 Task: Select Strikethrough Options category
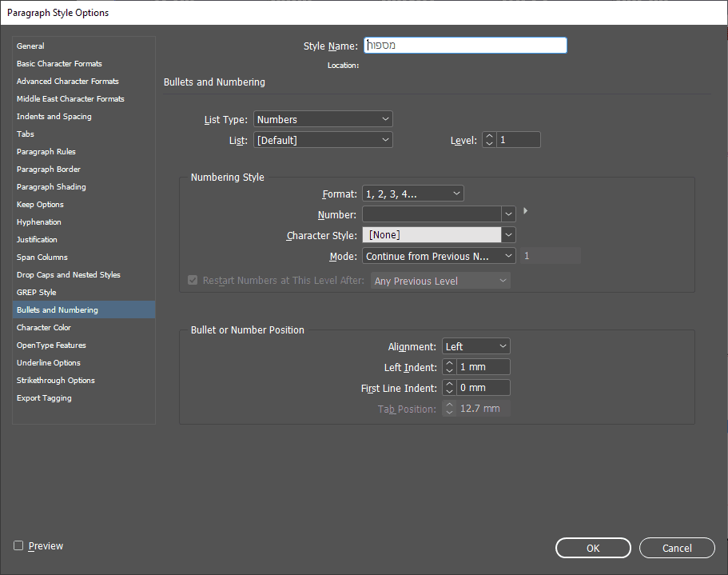84,381
